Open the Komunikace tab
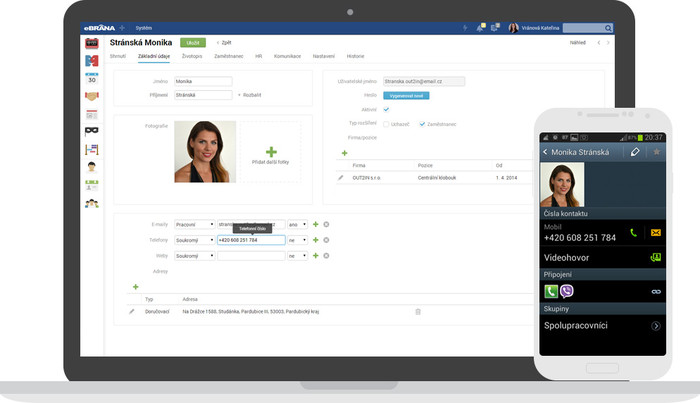700x403 pixels. click(x=287, y=56)
